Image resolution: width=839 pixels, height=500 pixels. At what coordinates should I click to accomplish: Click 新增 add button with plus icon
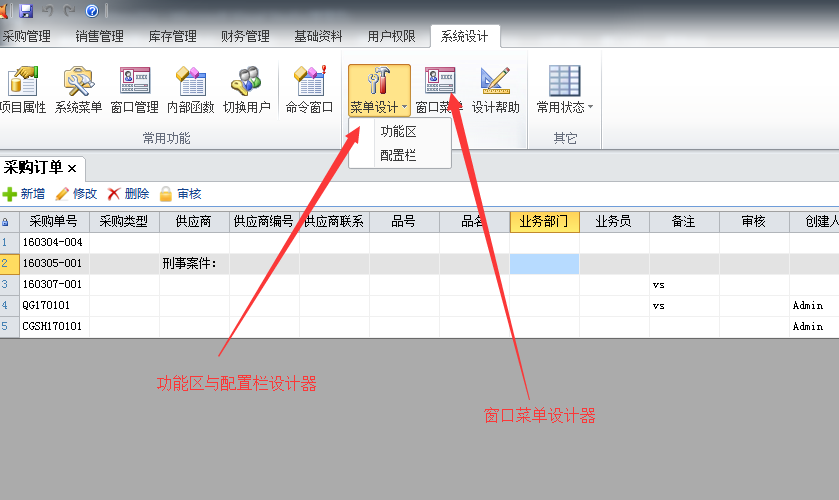(24, 194)
